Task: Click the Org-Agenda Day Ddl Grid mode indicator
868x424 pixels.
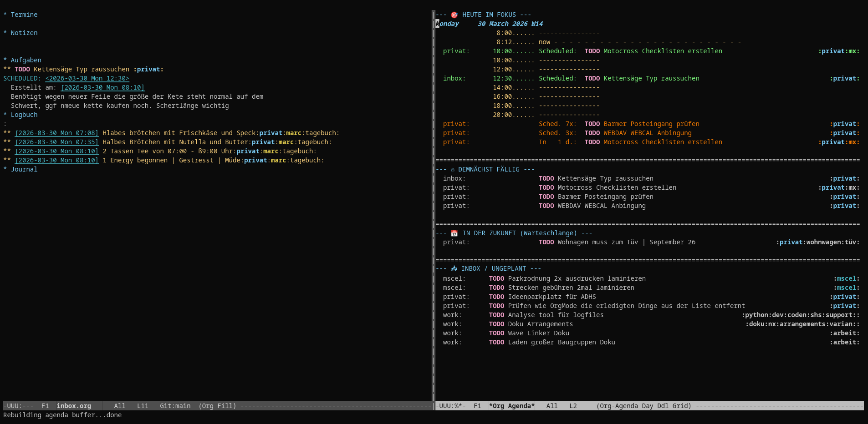Action: pyautogui.click(x=643, y=406)
